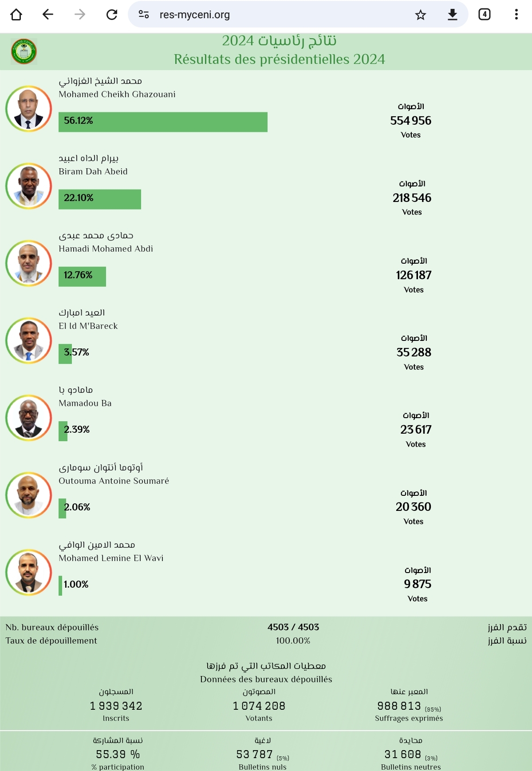Image resolution: width=532 pixels, height=771 pixels.
Task: Go back to the previous page
Action: click(48, 15)
